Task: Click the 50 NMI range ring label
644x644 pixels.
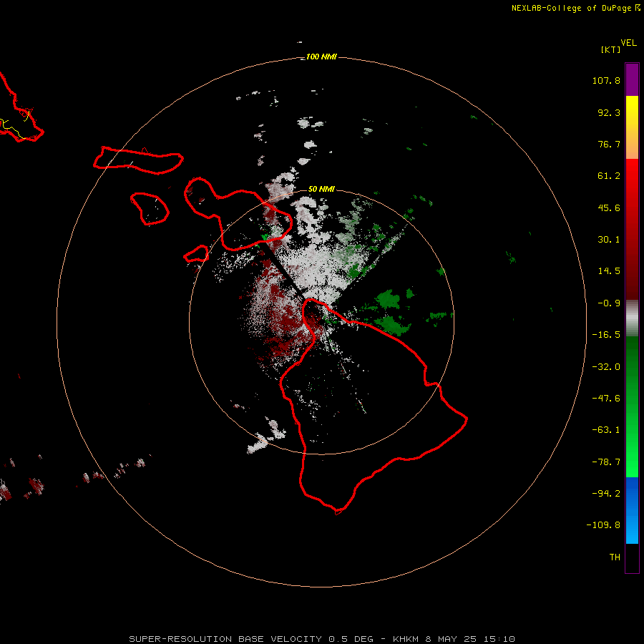Action: click(x=321, y=189)
